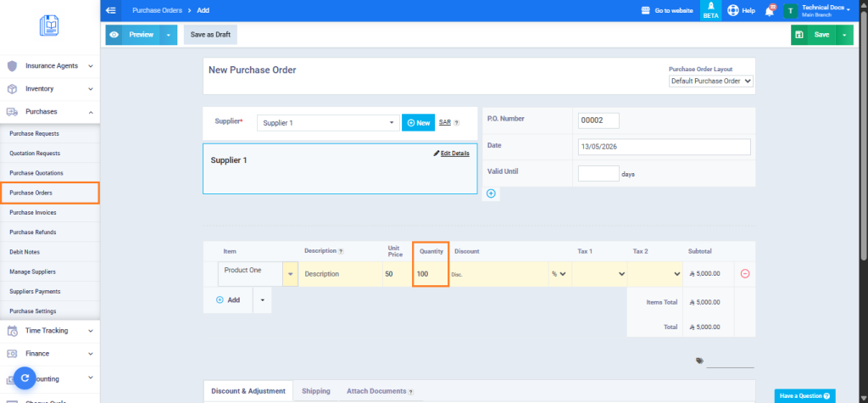This screenshot has height=403, width=868.
Task: Click Save as Draft
Action: 210,35
